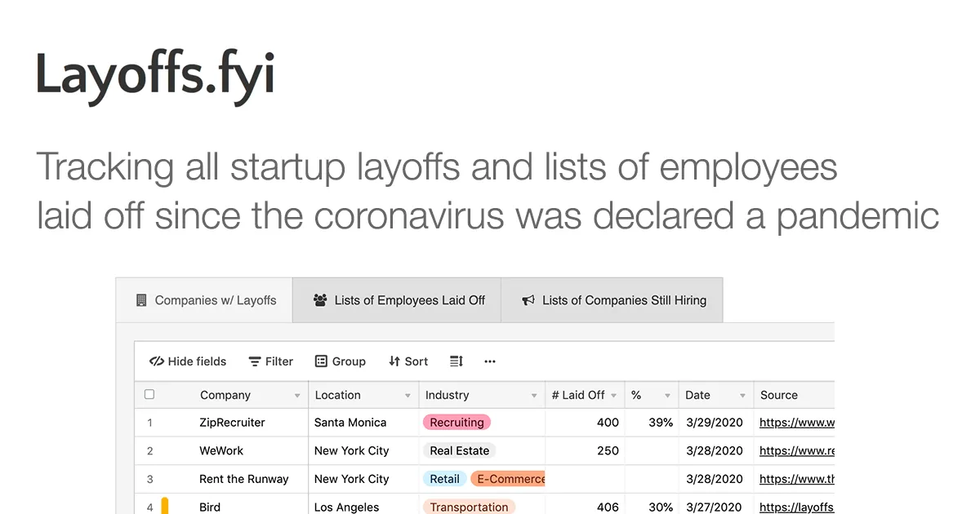Open the ellipsis menu in the toolbar
The image size is (980, 514).
[489, 361]
